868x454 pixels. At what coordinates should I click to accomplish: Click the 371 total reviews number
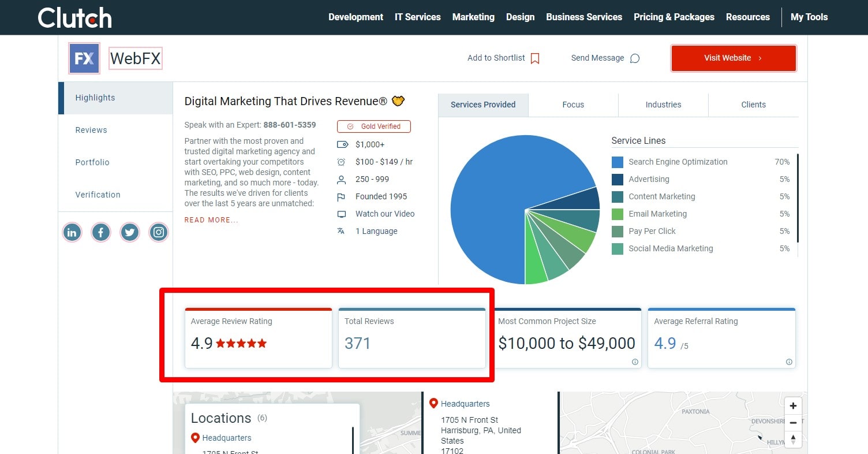click(358, 344)
